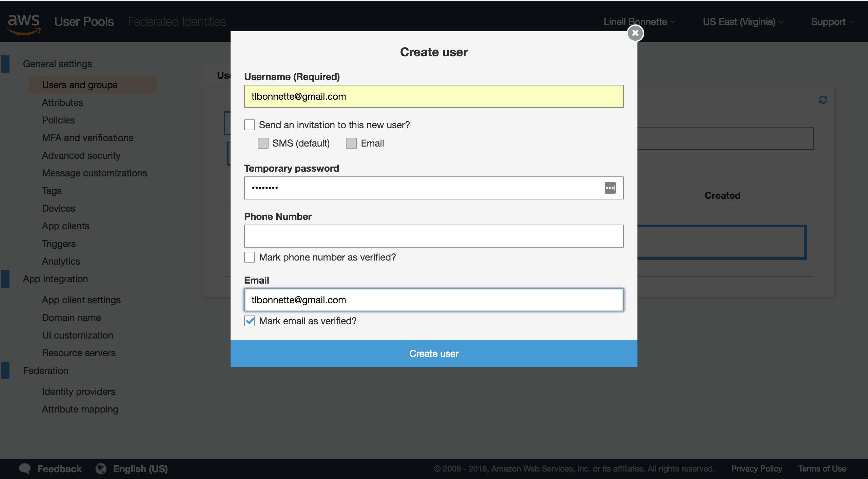Tick the Email invitation checkbox
The height and width of the screenshot is (479, 868).
click(351, 143)
